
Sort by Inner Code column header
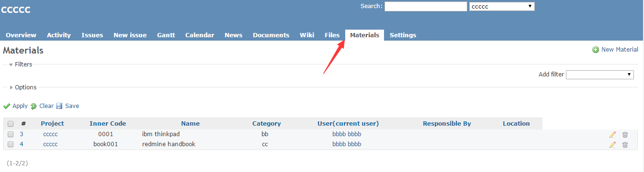[x=108, y=124]
